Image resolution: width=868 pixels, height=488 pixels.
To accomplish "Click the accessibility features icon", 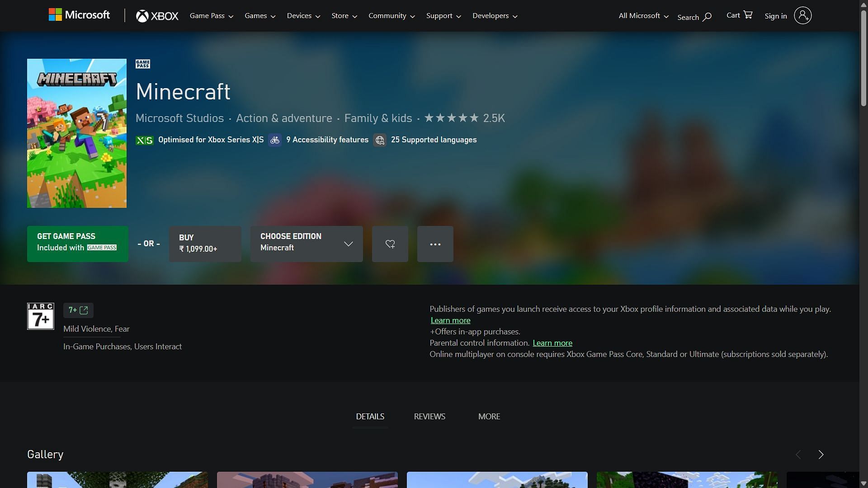I will pos(275,140).
